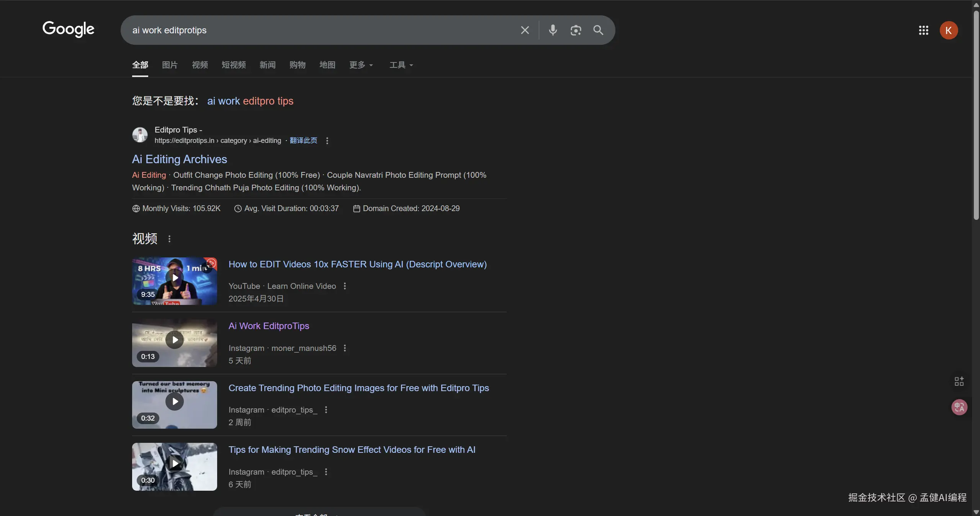Play the snow effect video thumbnail
Screen dimensions: 980x516
(175, 464)
